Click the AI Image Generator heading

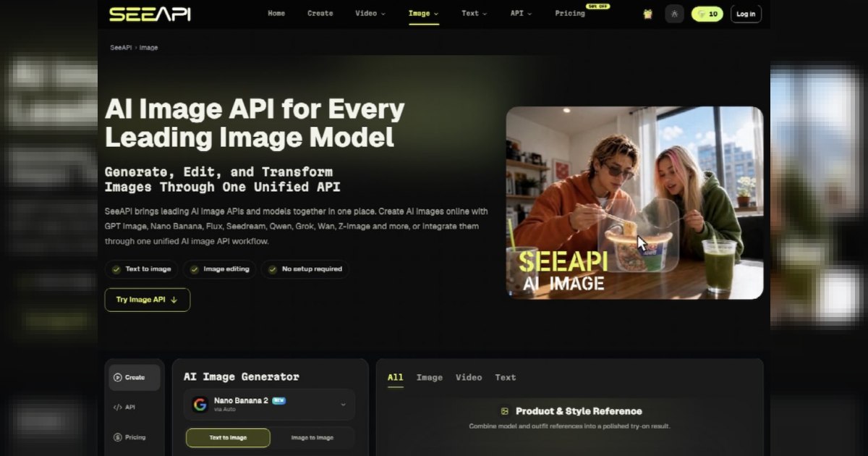tap(242, 376)
